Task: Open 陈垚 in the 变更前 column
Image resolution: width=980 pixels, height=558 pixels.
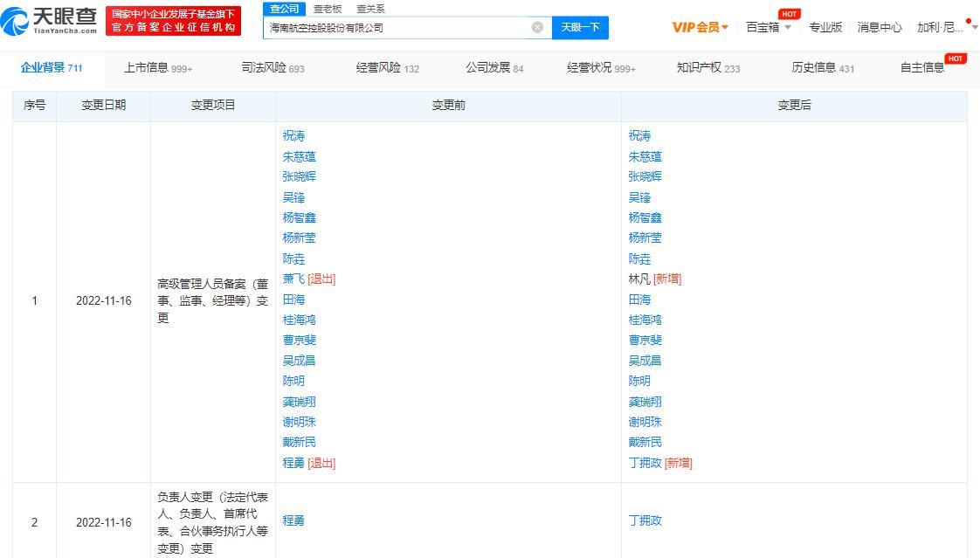Action: click(x=293, y=258)
